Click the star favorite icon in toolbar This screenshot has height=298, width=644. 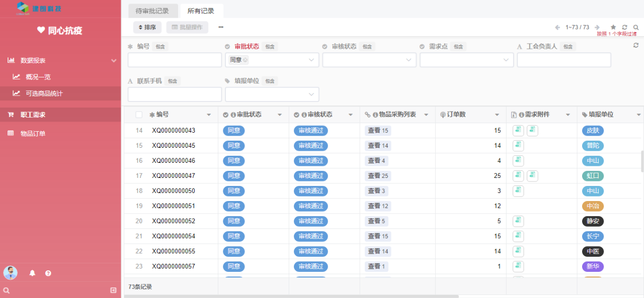613,27
